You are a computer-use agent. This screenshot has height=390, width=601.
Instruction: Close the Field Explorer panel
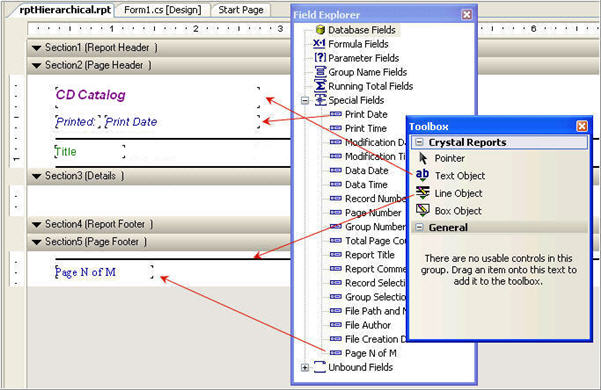point(466,15)
